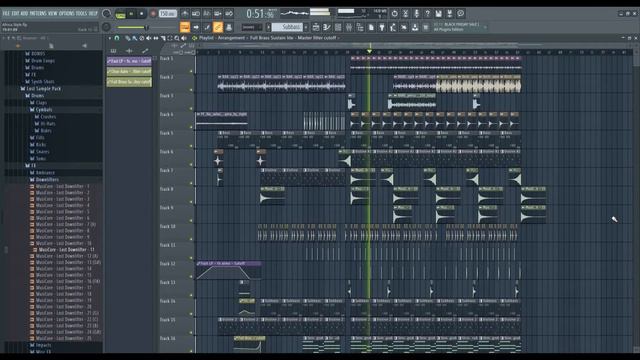The width and height of the screenshot is (640, 360).
Task: Toggle pattern/song mode switch
Action: 120,14
